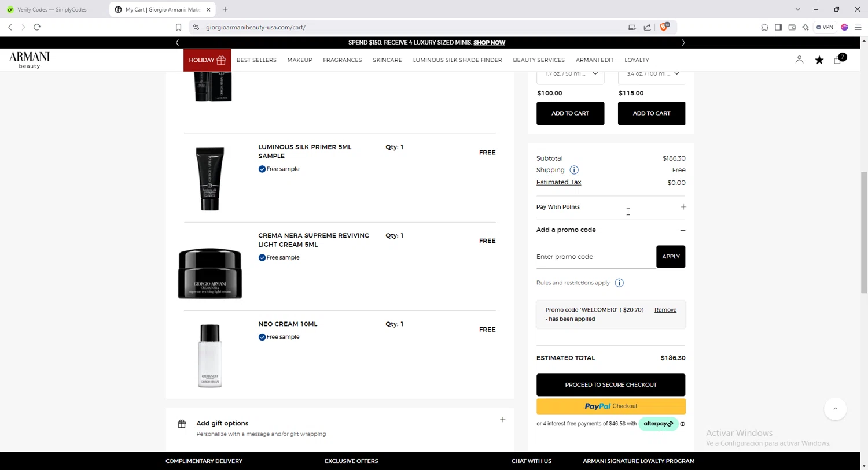Click the Enter promo code field
Image resolution: width=868 pixels, height=470 pixels.
pyautogui.click(x=596, y=257)
